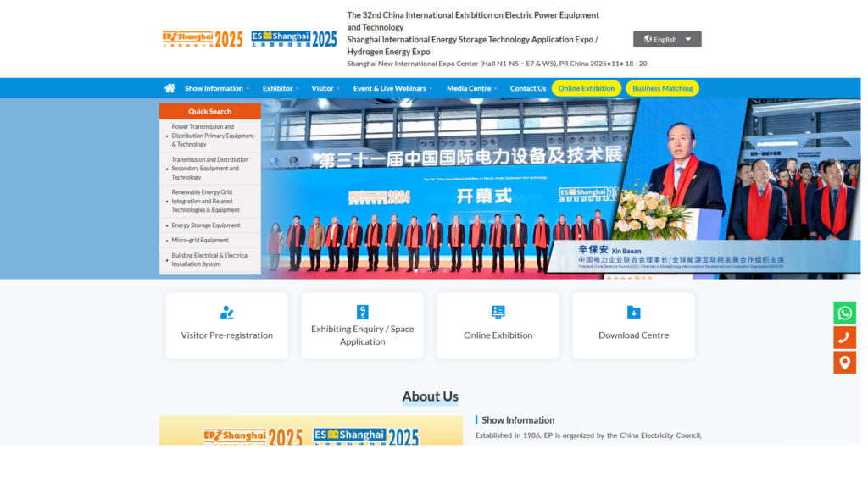Click the Exhibiting Enquiry document icon
This screenshot has height=488, width=868.
pos(362,312)
